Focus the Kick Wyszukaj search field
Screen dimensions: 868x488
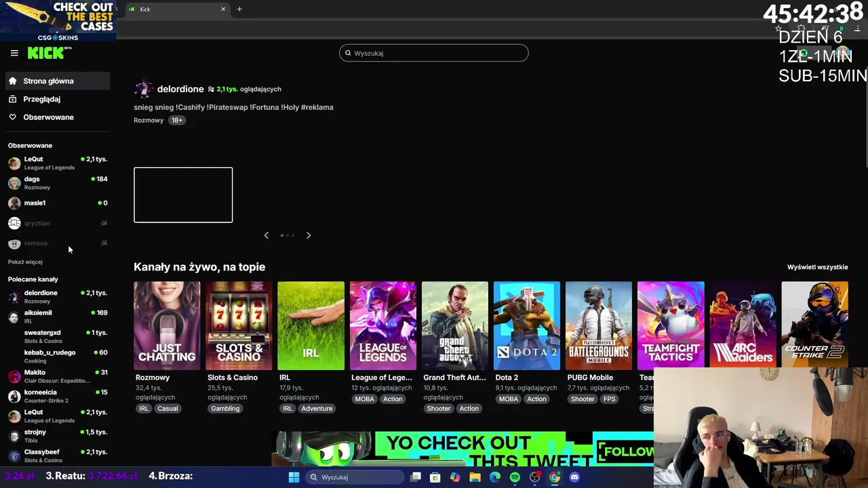434,53
